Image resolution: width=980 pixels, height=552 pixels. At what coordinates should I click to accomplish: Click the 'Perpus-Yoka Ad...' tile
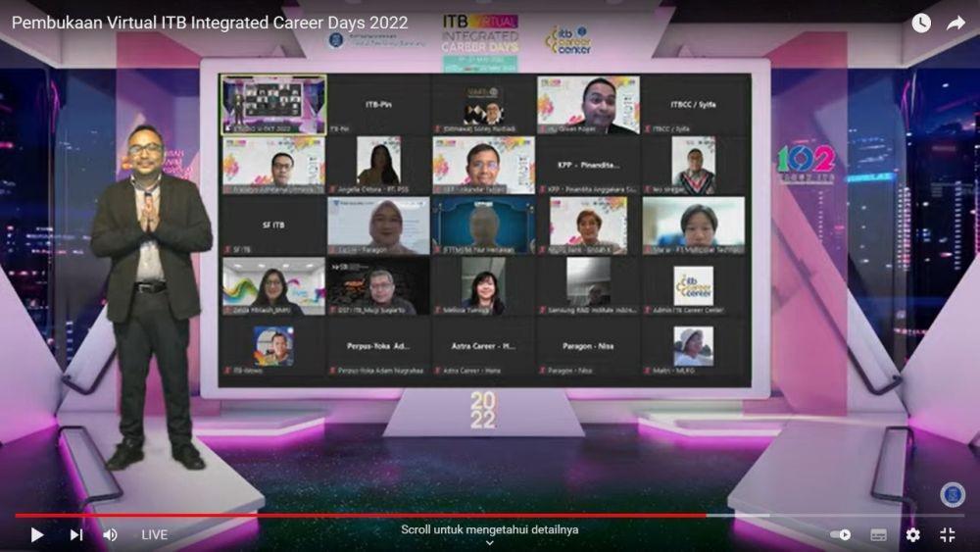click(378, 346)
